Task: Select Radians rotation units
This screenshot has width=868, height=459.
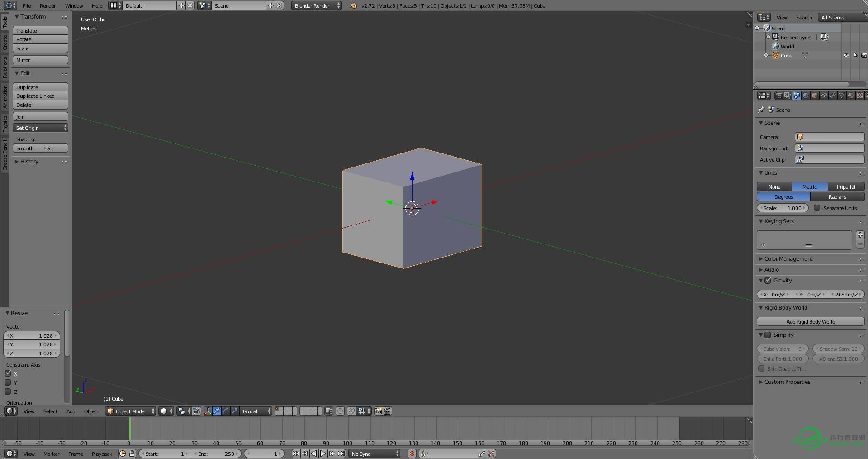Action: click(837, 196)
